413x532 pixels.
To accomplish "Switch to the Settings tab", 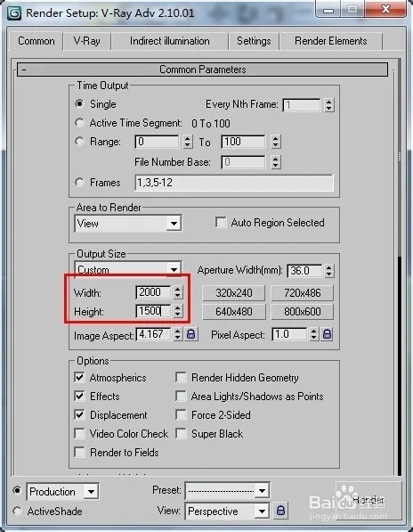I will pos(254,41).
